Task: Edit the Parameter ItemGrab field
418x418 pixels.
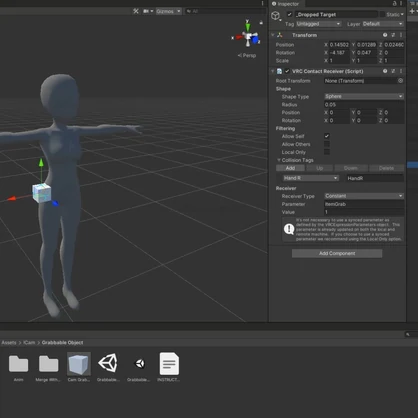Action: (x=364, y=204)
